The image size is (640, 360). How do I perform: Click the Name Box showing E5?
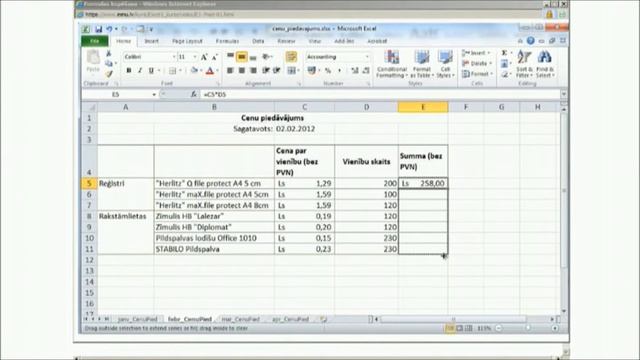[116, 95]
